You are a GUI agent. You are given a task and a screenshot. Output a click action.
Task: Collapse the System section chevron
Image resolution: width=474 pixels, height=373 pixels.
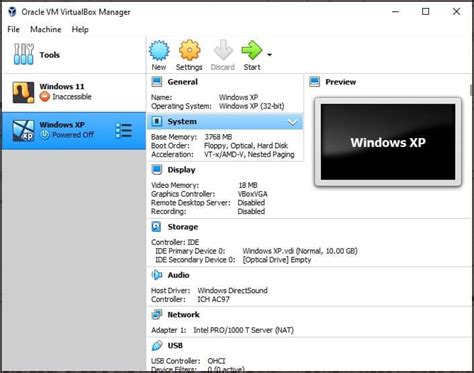(292, 122)
